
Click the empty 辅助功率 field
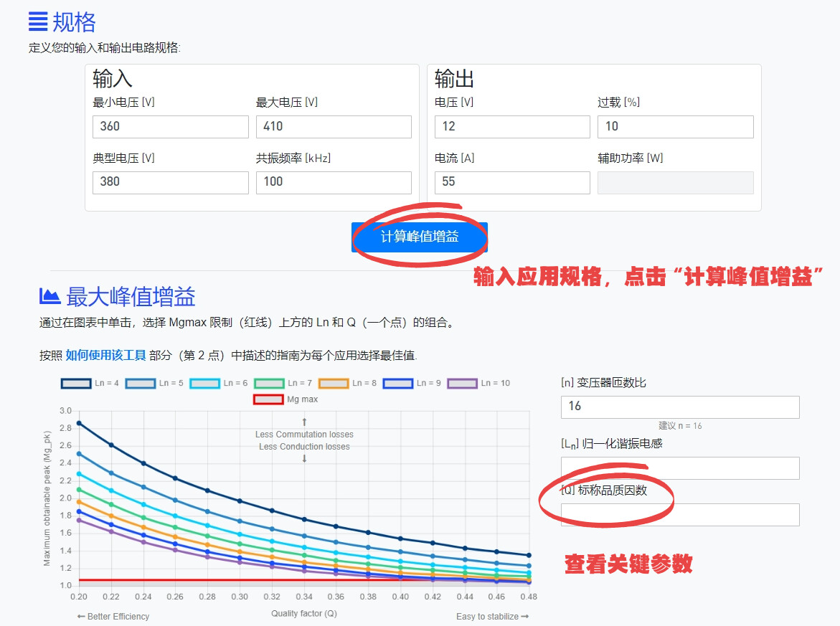click(676, 183)
